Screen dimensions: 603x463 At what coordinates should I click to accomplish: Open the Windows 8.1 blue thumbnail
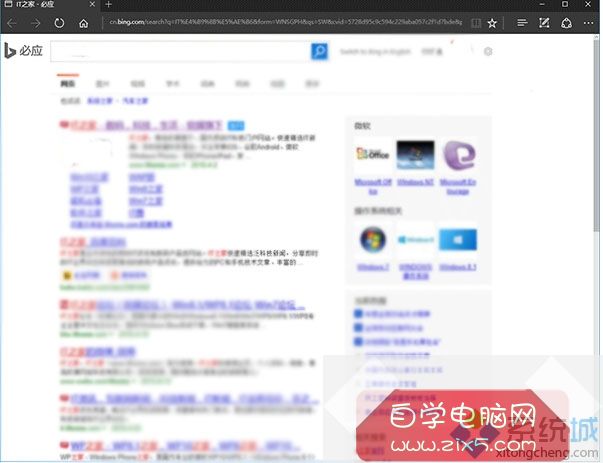click(x=458, y=239)
